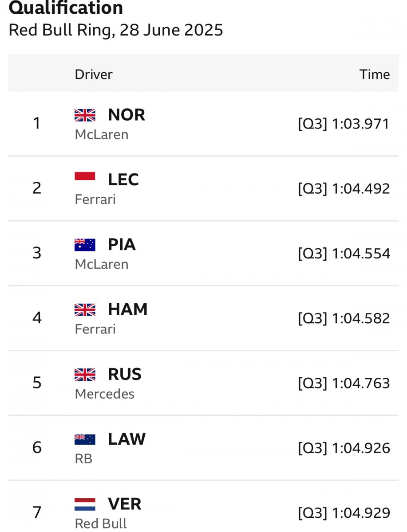
Task: Open the PIA driver entry
Action: coord(122,245)
